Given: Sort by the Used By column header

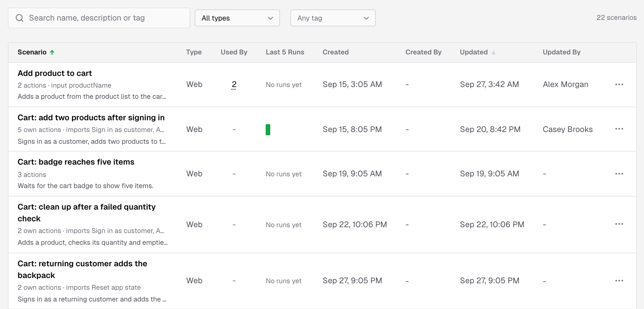Looking at the screenshot, I should click(x=234, y=52).
